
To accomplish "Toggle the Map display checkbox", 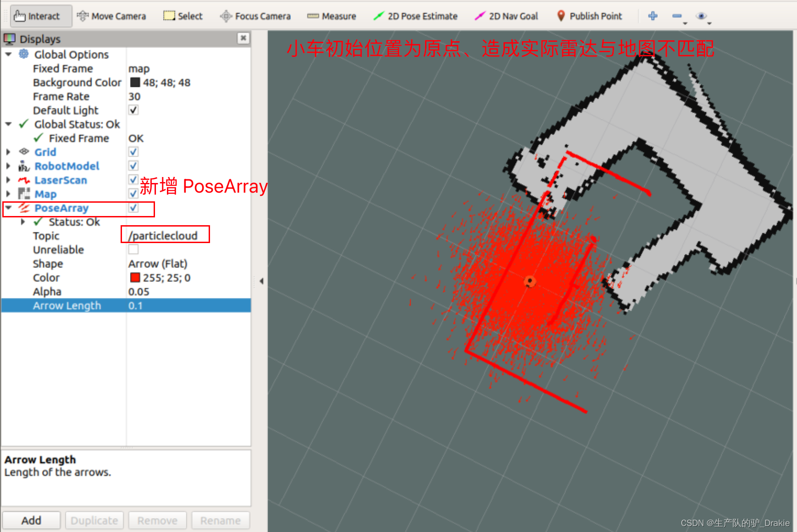I will click(133, 194).
